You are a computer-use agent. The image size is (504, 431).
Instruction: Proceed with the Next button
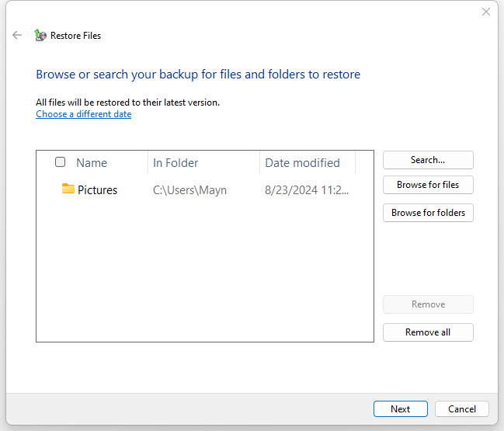coord(401,408)
